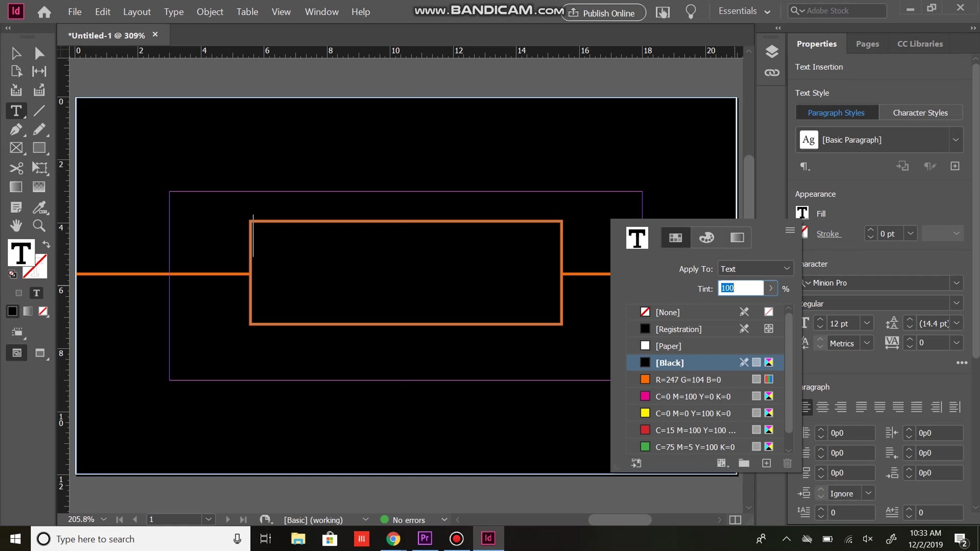Create a new swatch
This screenshot has width=980, height=551.
(x=766, y=463)
